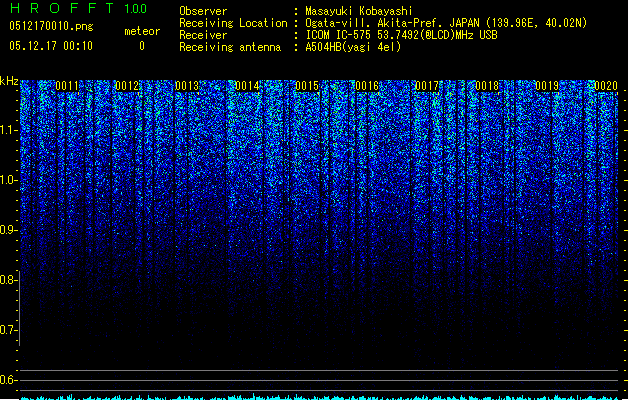
Task: Click the 0019 time marker
Action: pos(547,86)
